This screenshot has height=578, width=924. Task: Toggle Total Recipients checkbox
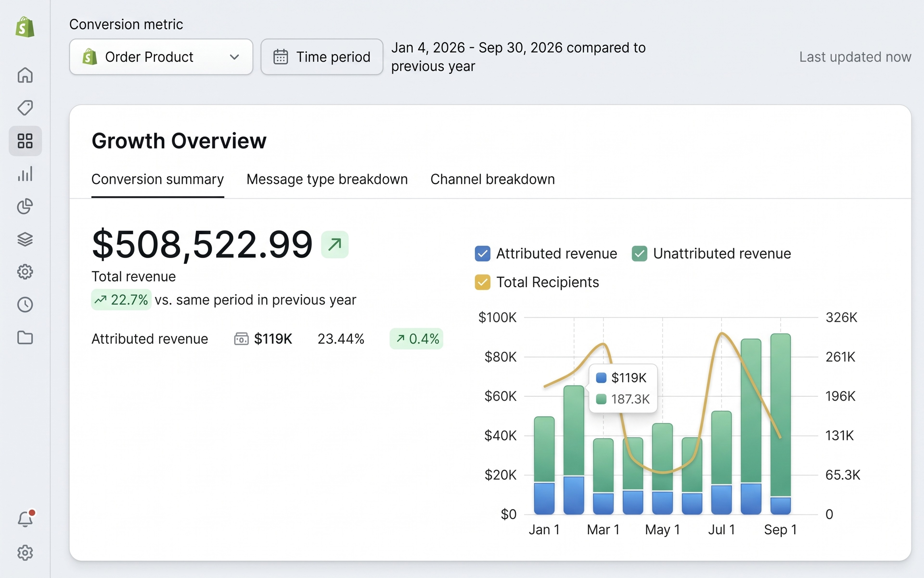[482, 282]
